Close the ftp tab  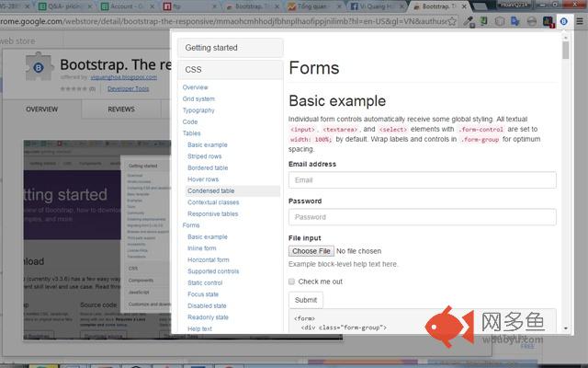(214, 6)
